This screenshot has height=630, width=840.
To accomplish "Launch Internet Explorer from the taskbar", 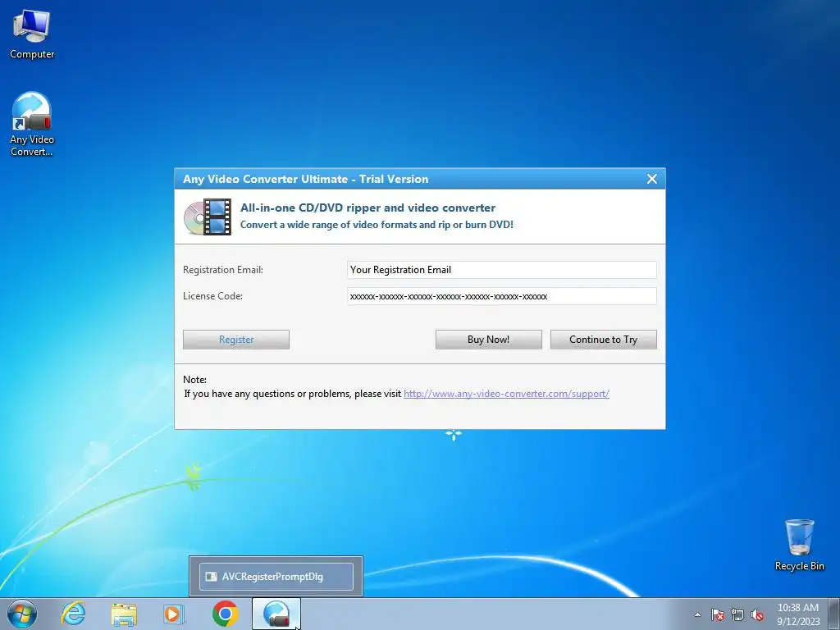I will [x=73, y=614].
